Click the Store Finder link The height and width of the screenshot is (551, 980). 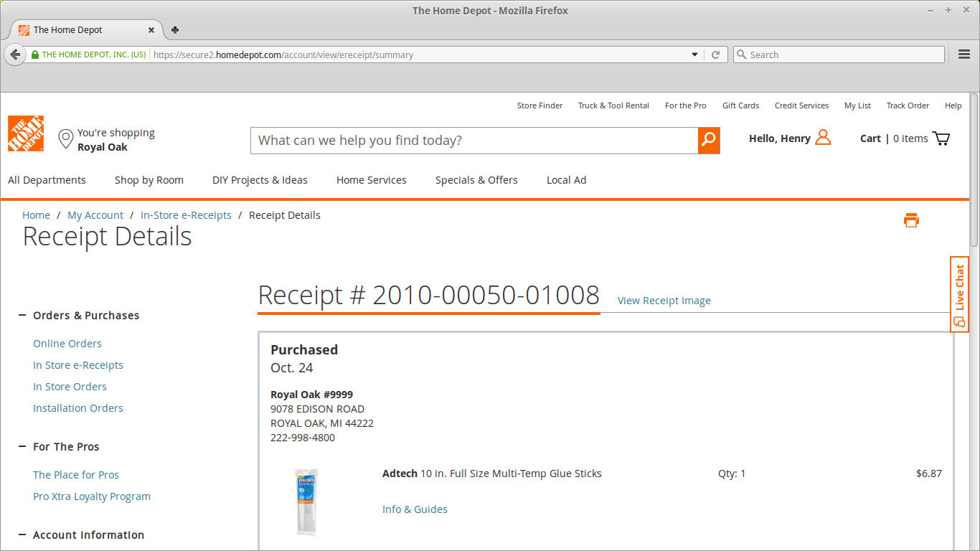tap(540, 105)
